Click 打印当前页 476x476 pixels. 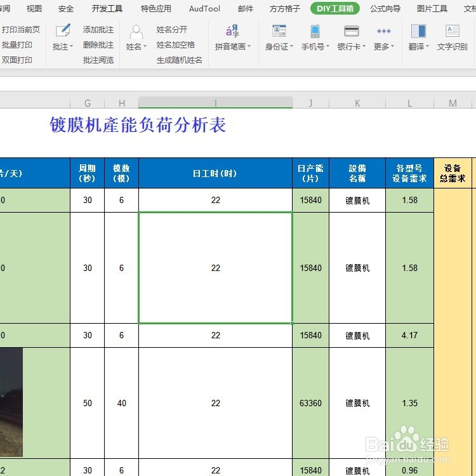point(21,29)
